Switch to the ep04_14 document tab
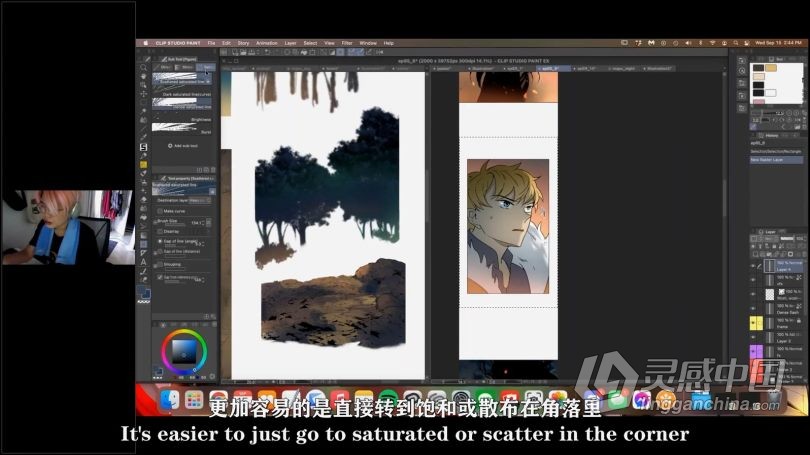 coord(586,68)
